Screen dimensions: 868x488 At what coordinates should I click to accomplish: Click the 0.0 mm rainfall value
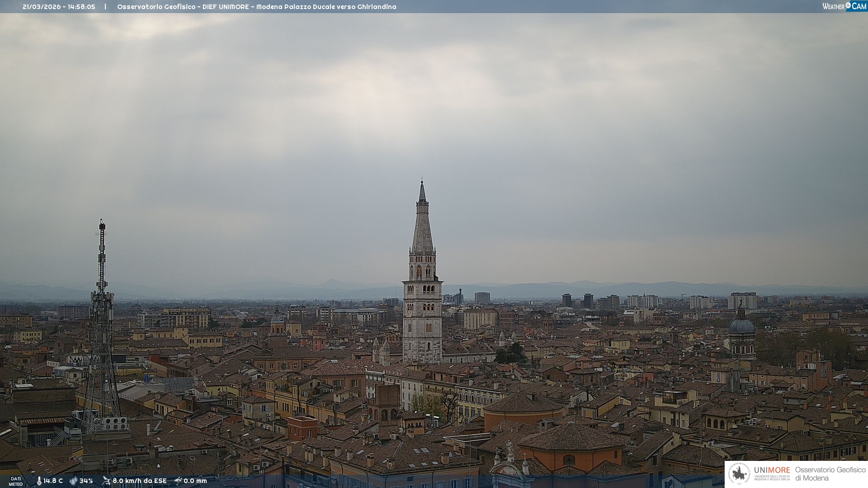(195, 481)
